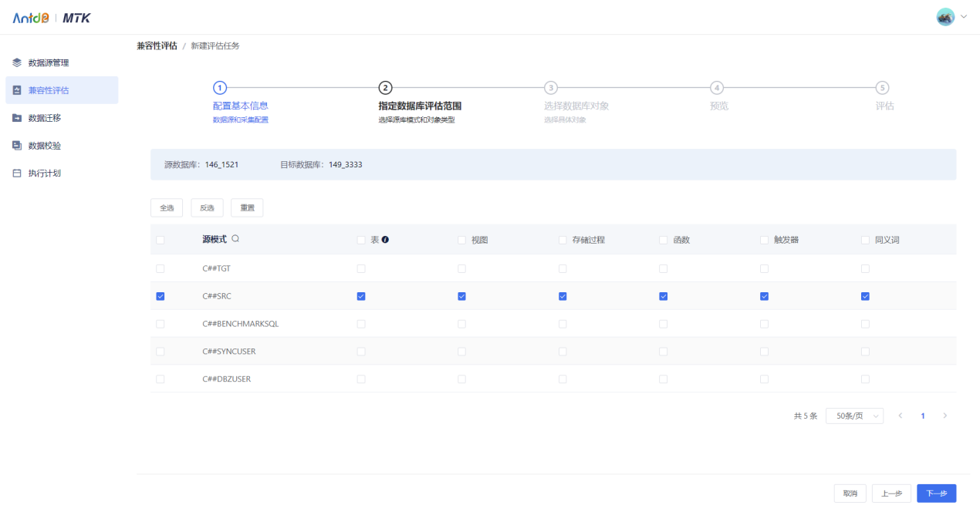
Task: Check the checkbox for the C##TGT row
Action: pos(161,268)
